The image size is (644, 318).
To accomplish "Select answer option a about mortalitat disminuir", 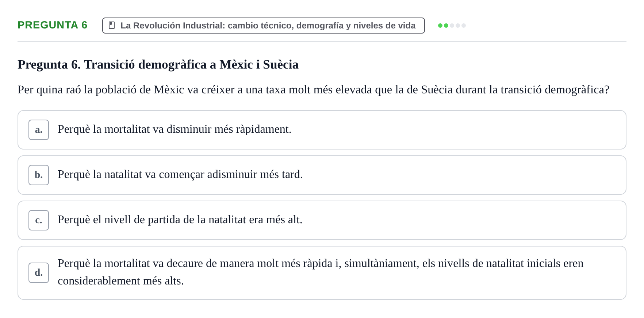I will 322,130.
